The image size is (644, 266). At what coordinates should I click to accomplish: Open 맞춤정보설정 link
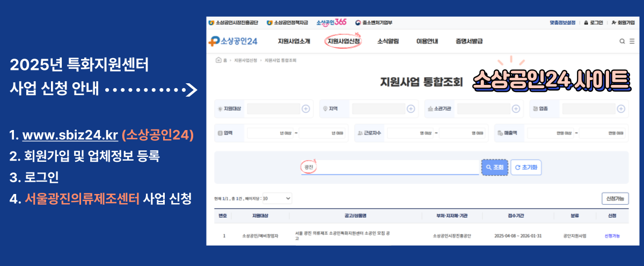(x=562, y=23)
